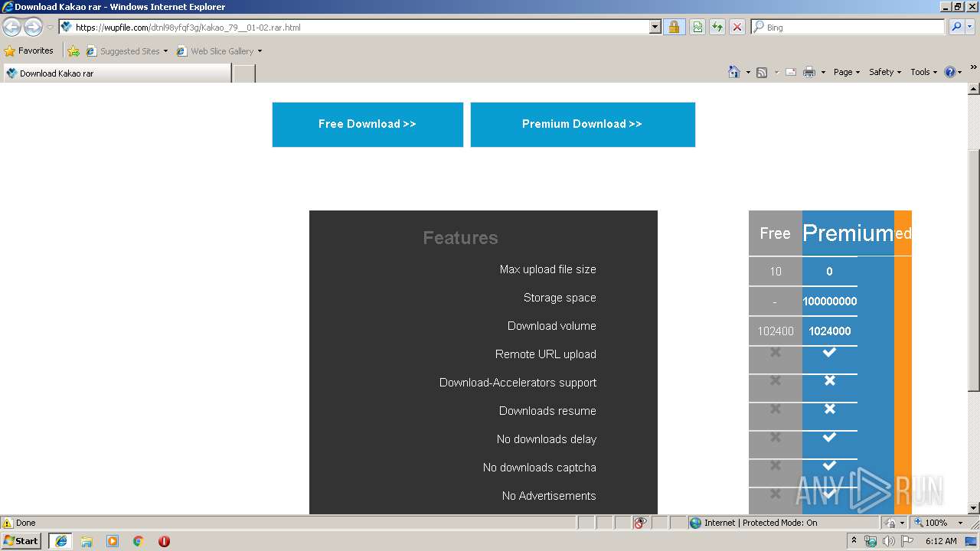Click the browser Forward arrow button
980x551 pixels.
(33, 28)
